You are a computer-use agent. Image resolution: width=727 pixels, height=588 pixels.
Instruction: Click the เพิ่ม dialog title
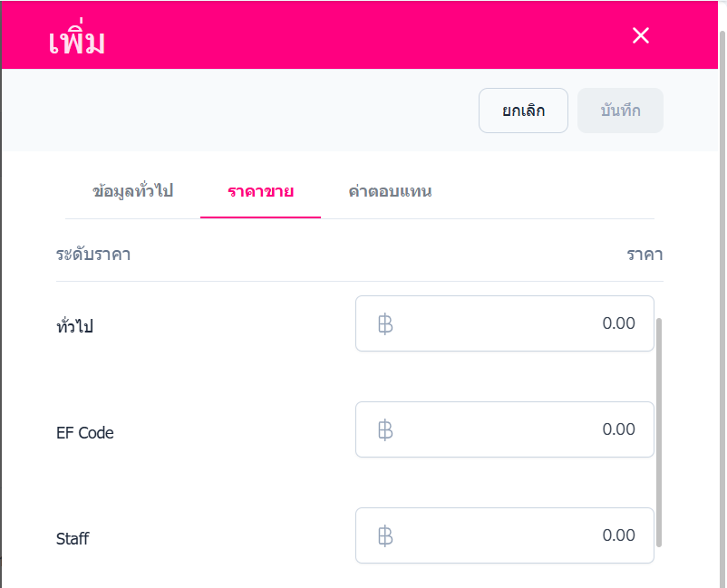77,42
